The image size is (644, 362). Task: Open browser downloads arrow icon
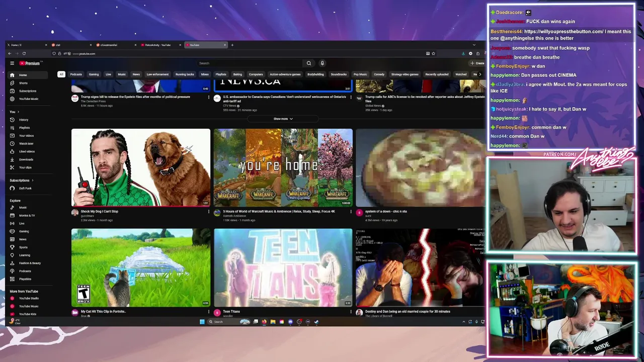tap(463, 53)
